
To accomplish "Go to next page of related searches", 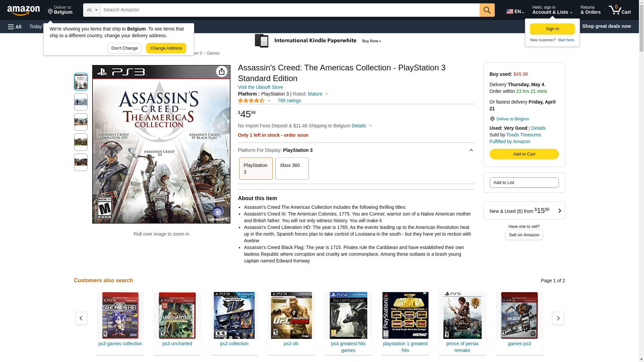I will pyautogui.click(x=558, y=318).
